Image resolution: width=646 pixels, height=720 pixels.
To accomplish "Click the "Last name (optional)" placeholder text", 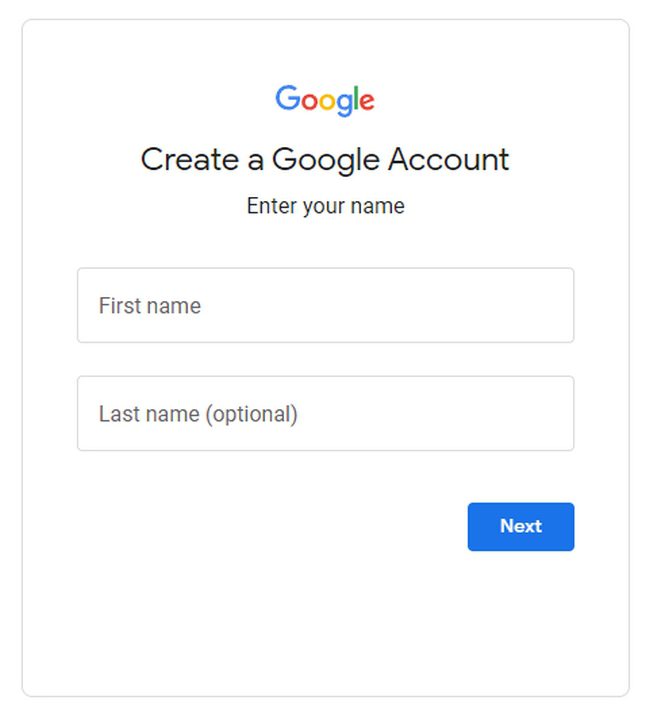I will (x=198, y=414).
